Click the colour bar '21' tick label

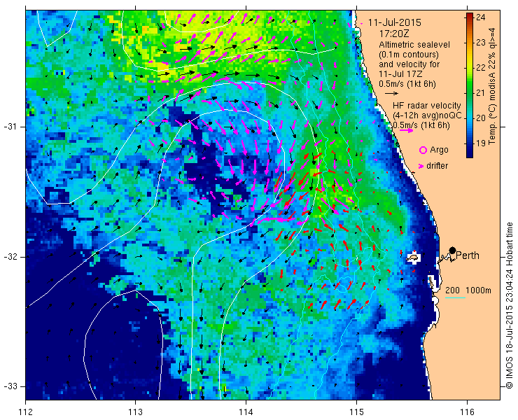click(481, 92)
